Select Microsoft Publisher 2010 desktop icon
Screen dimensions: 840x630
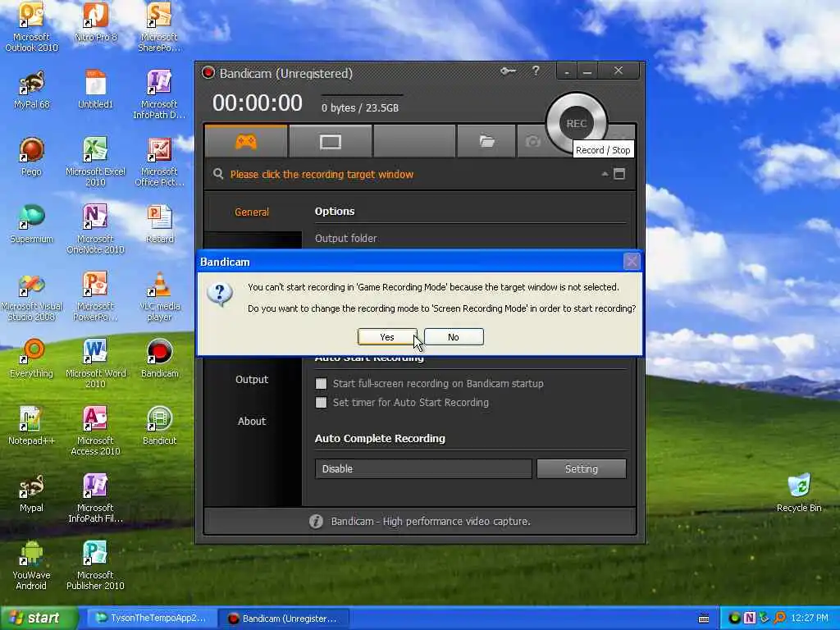[95, 566]
